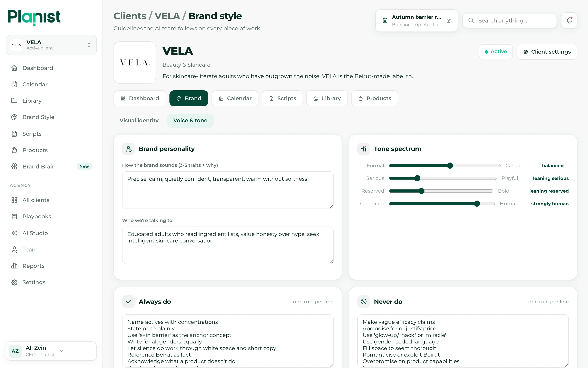Click the Reports chart icon
This screenshot has height=368, width=588.
[x=14, y=266]
